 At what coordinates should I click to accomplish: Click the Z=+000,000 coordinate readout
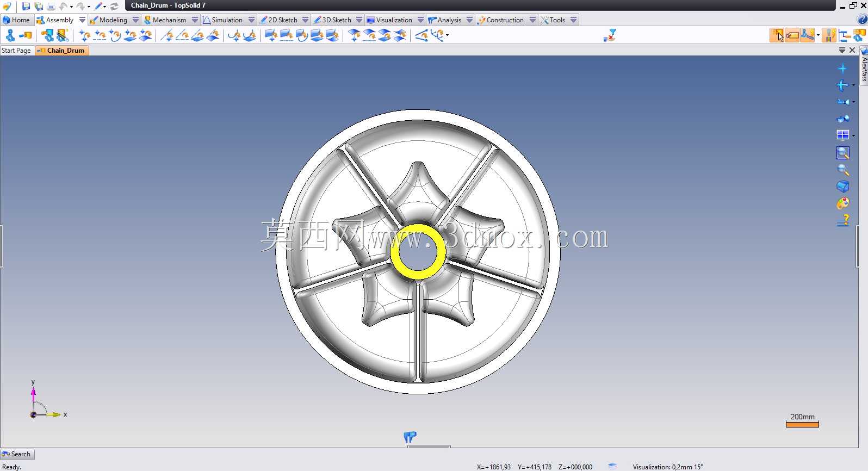coord(575,467)
